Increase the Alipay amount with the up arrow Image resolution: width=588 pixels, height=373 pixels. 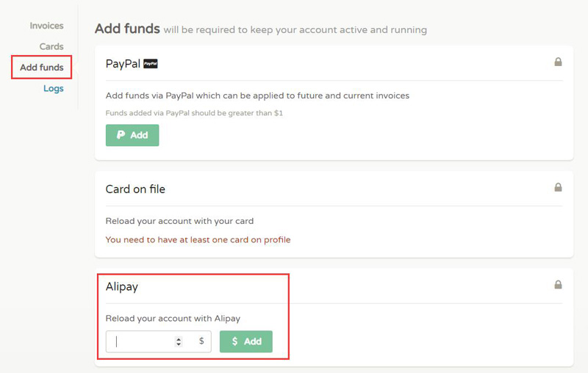coord(179,338)
